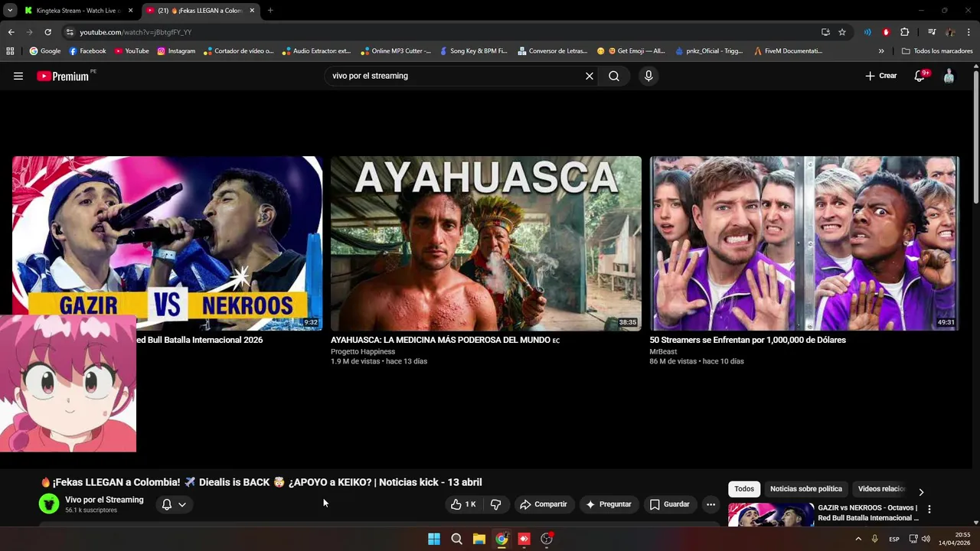The image size is (980, 551).
Task: Like the video (1 K)
Action: (464, 504)
